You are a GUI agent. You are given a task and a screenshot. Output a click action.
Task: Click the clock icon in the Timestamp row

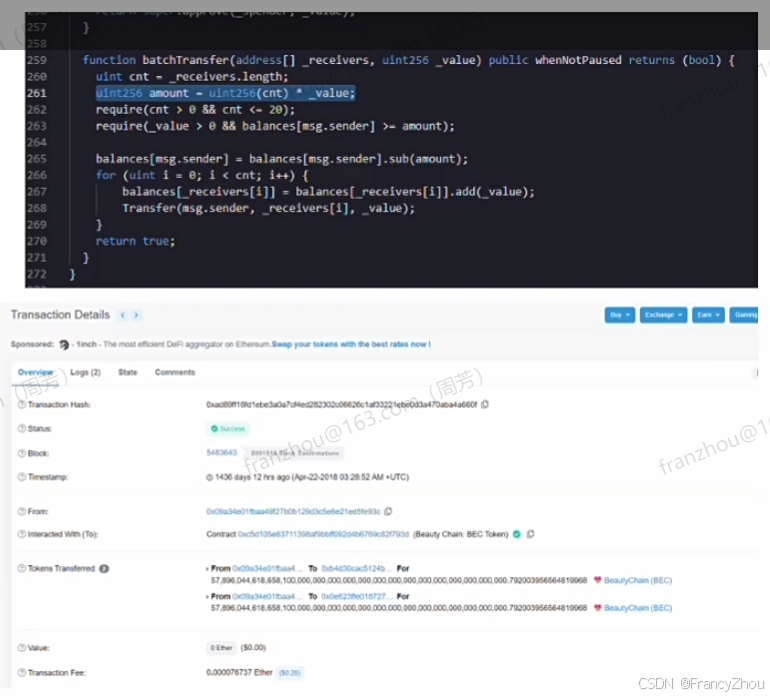tap(210, 477)
